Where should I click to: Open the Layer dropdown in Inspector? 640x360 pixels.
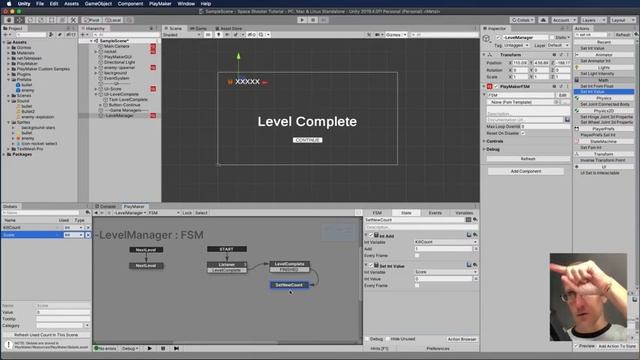click(x=558, y=45)
